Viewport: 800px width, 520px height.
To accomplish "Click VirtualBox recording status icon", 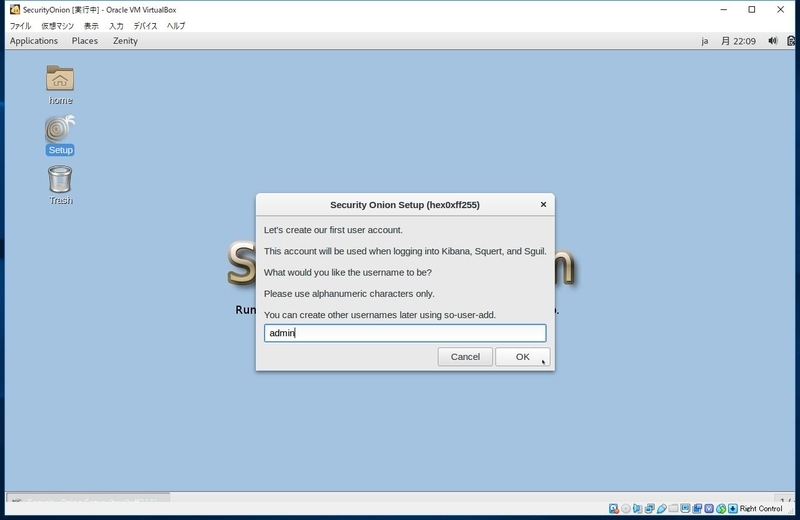I will [697, 508].
